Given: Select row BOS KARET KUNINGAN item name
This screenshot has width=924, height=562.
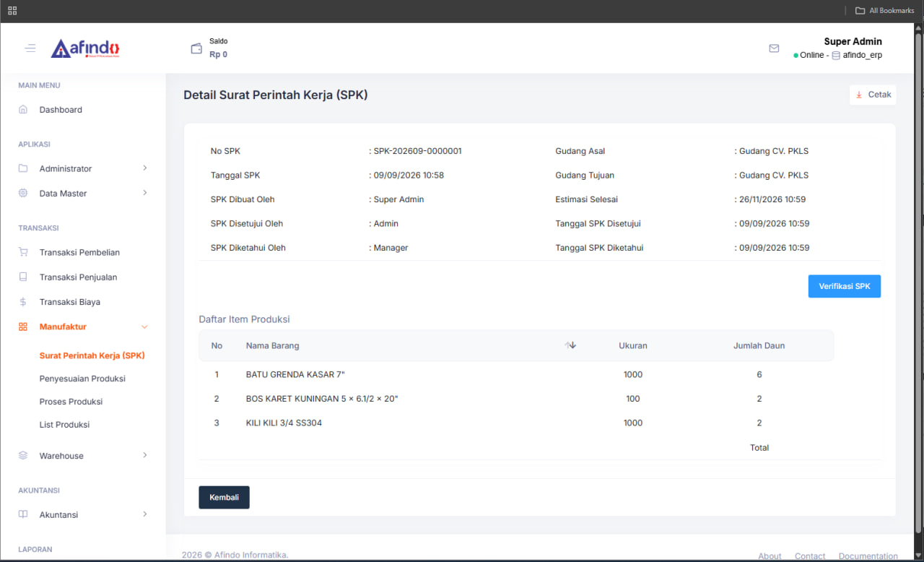Looking at the screenshot, I should pos(322,399).
